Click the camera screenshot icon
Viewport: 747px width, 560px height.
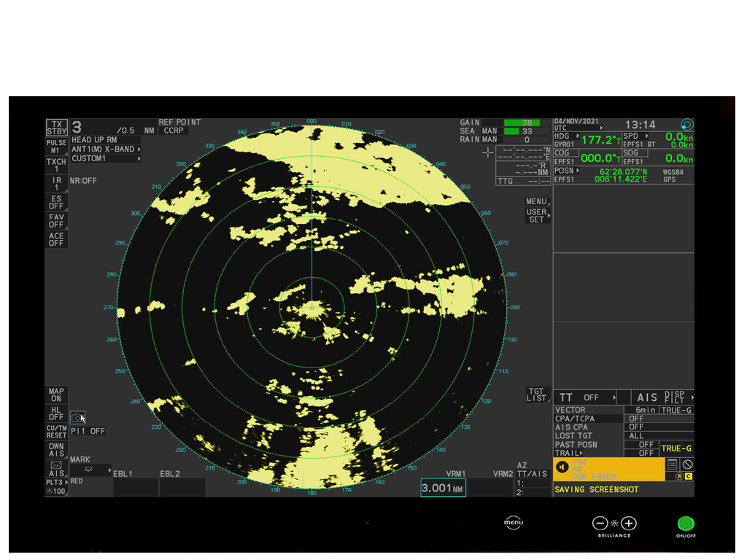pos(77,418)
